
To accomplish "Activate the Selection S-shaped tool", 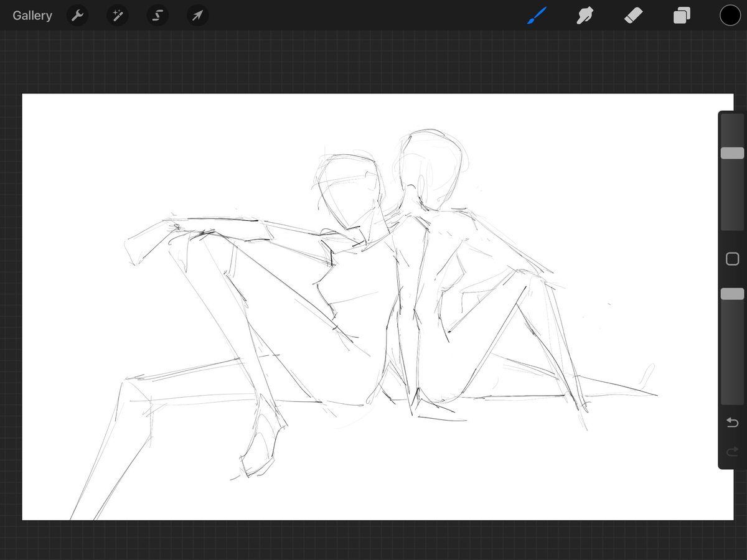I will (x=157, y=16).
